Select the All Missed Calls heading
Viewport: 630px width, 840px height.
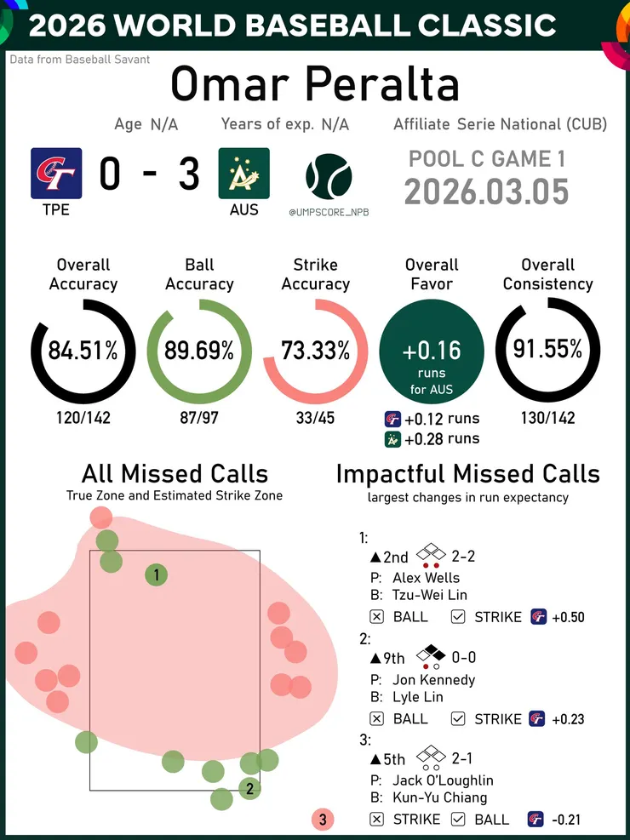(x=175, y=474)
